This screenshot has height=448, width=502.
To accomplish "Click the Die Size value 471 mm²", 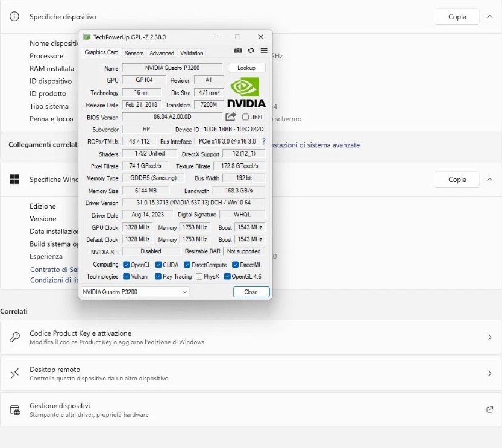I will pyautogui.click(x=209, y=92).
